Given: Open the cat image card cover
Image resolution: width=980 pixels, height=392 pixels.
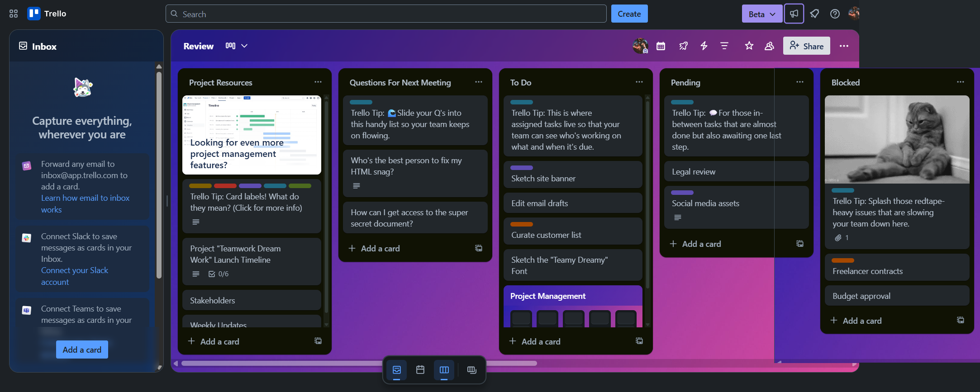Looking at the screenshot, I should [897, 139].
